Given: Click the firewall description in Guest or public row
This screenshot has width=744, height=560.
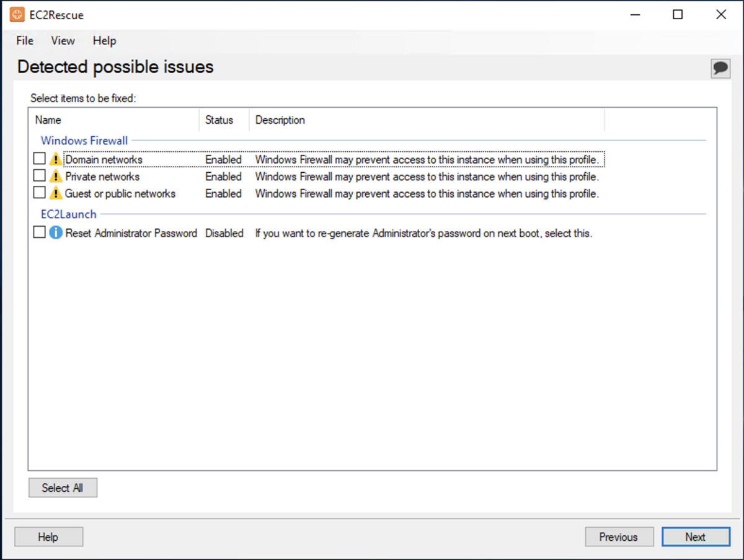Looking at the screenshot, I should [427, 193].
